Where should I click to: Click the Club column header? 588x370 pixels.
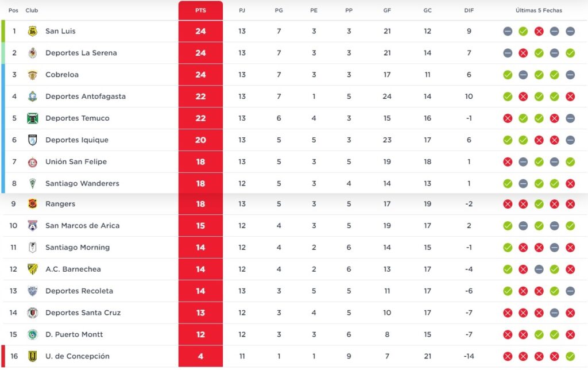click(32, 10)
